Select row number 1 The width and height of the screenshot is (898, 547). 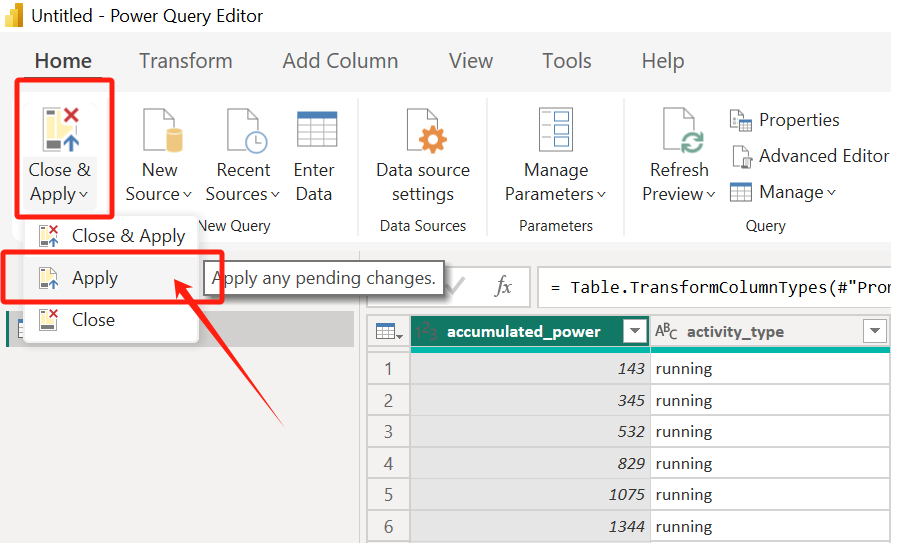pyautogui.click(x=388, y=369)
